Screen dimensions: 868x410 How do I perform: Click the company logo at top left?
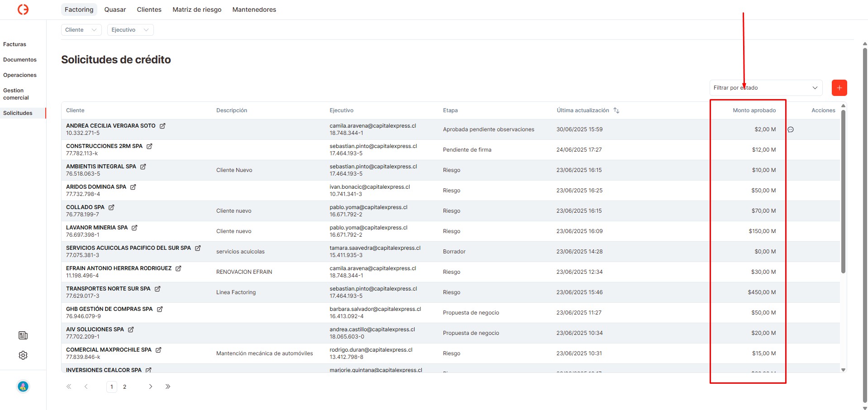(23, 10)
